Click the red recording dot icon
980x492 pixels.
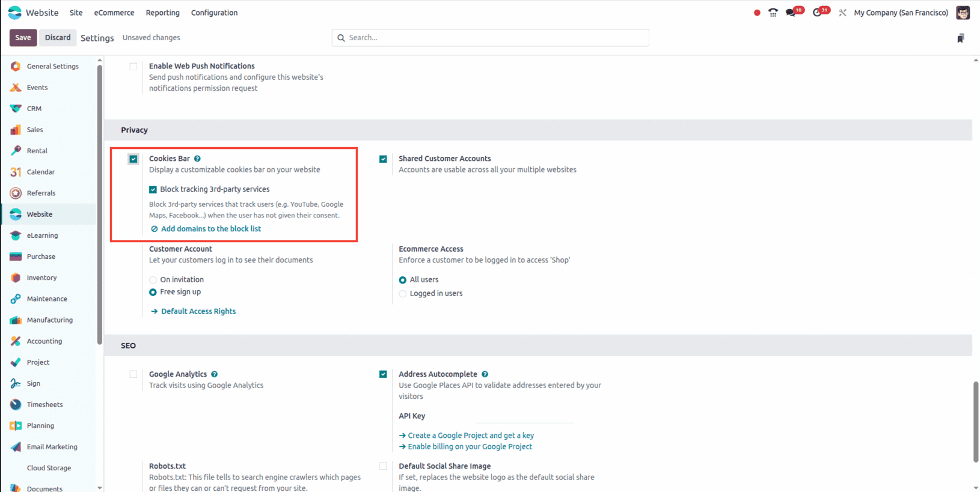[757, 13]
